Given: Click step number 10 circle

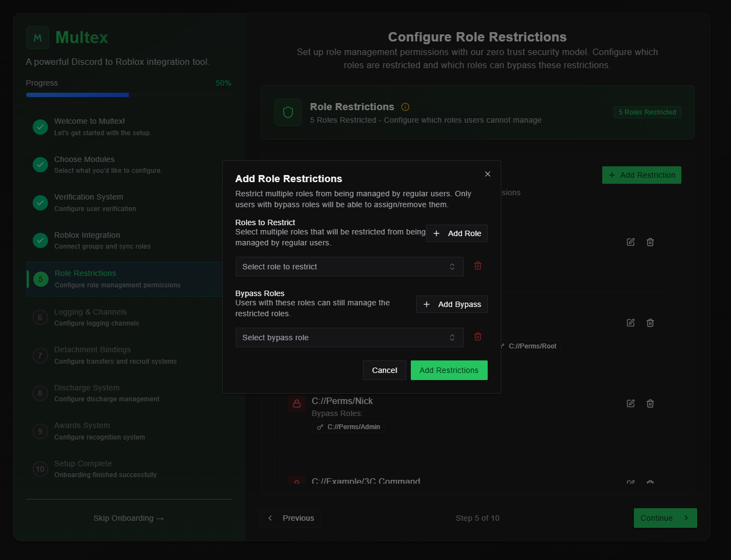Looking at the screenshot, I should [x=40, y=469].
